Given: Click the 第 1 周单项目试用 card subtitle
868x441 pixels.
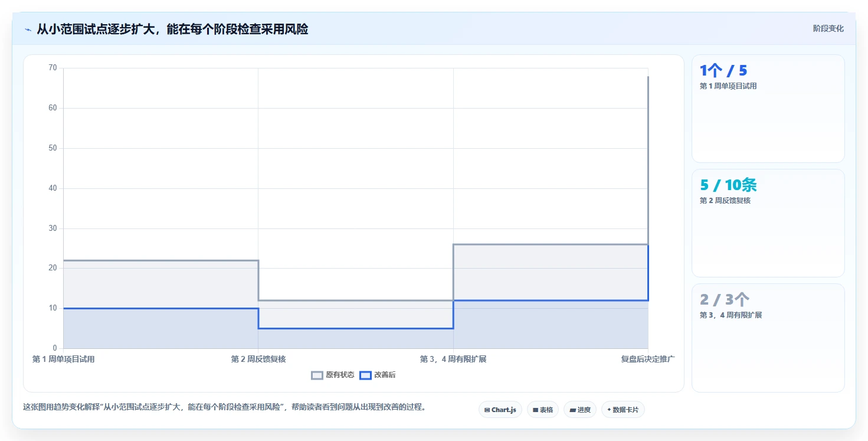Looking at the screenshot, I should (728, 86).
